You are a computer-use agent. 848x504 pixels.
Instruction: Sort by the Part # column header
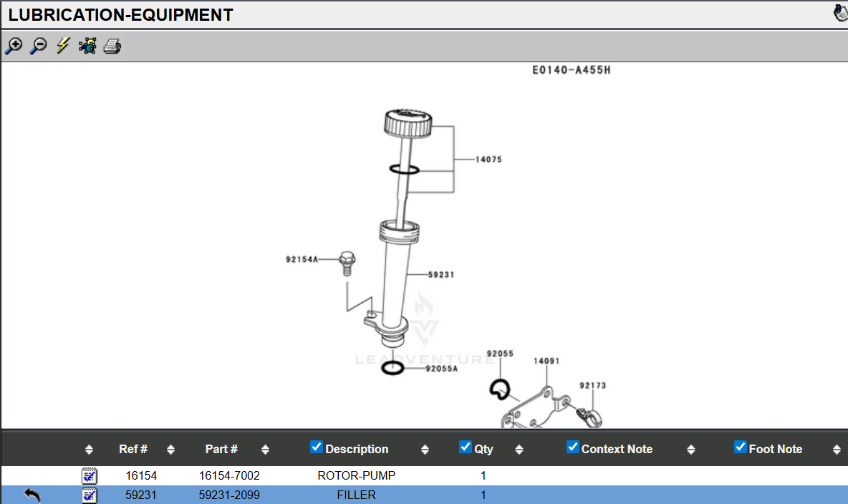[221, 450]
